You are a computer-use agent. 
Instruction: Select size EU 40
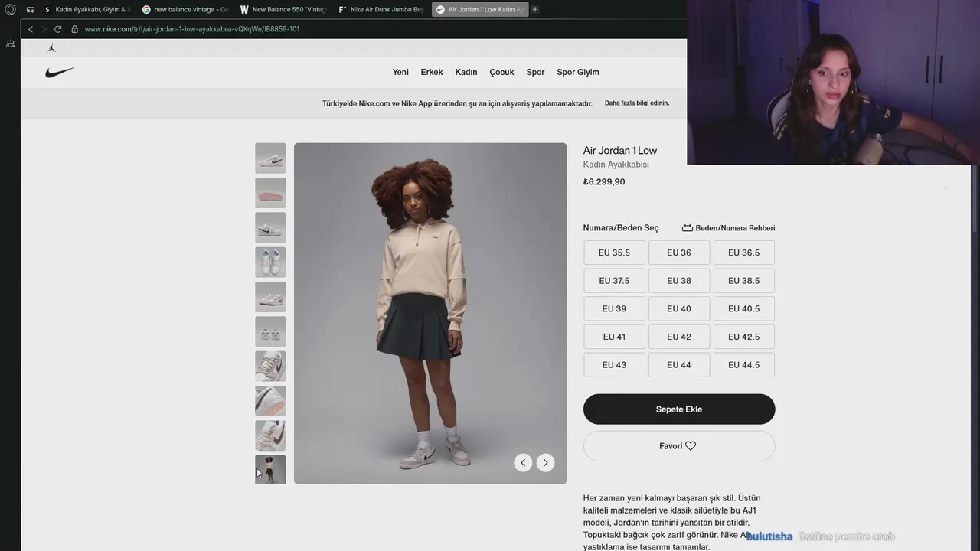click(x=679, y=308)
